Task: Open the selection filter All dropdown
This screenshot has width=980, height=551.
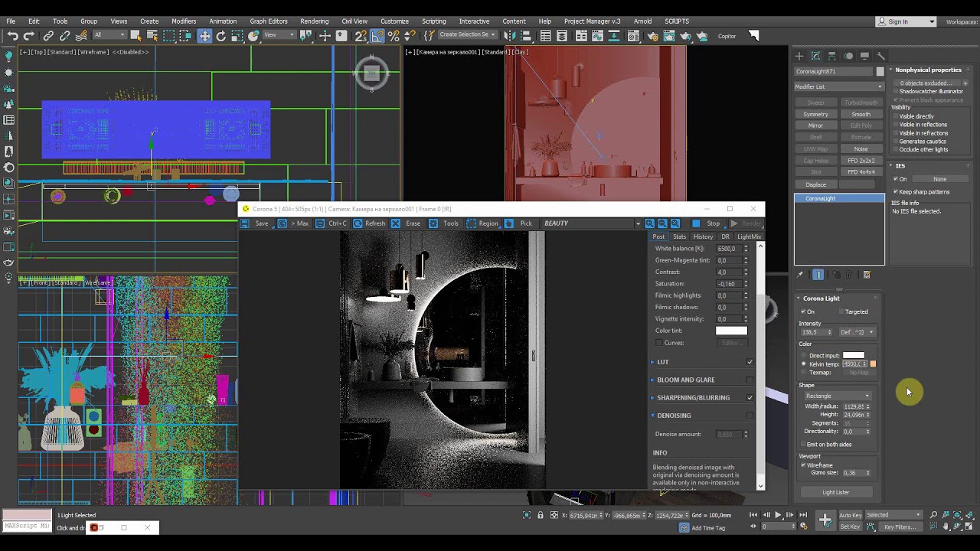Action: tap(109, 35)
